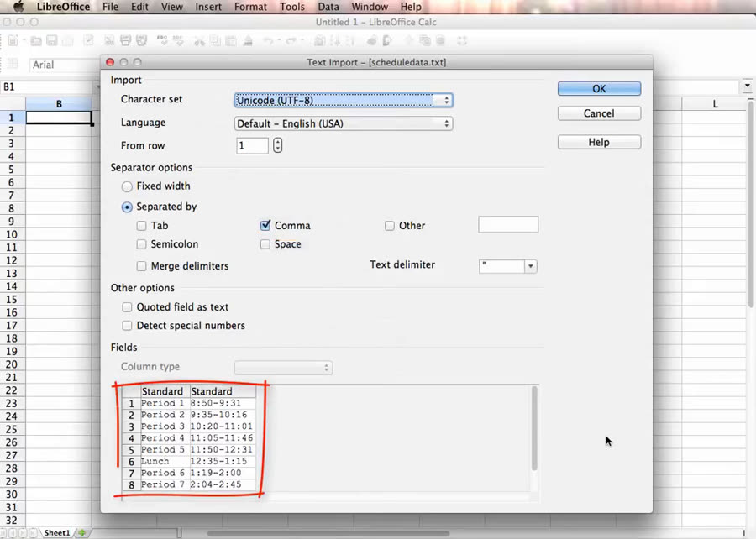Screen dimensions: 756x539
Task: Click the Open file icon in Calc toolbar
Action: pyautogui.click(x=35, y=41)
